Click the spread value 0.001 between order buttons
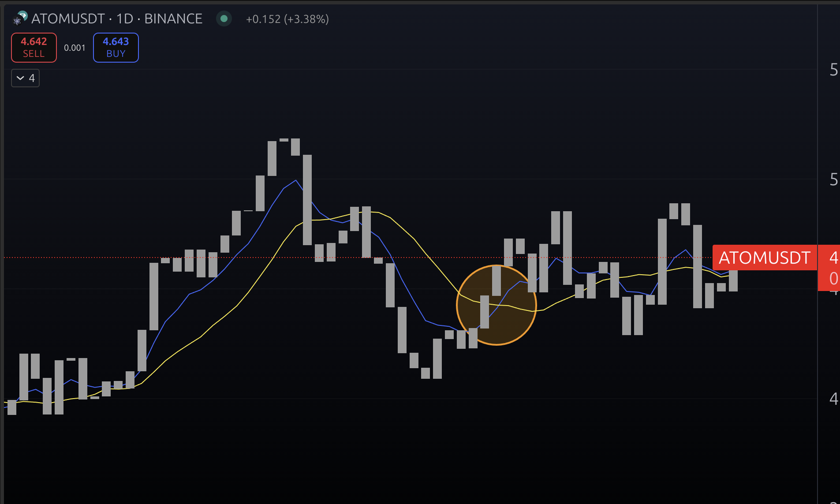This screenshot has height=504, width=840. 75,48
